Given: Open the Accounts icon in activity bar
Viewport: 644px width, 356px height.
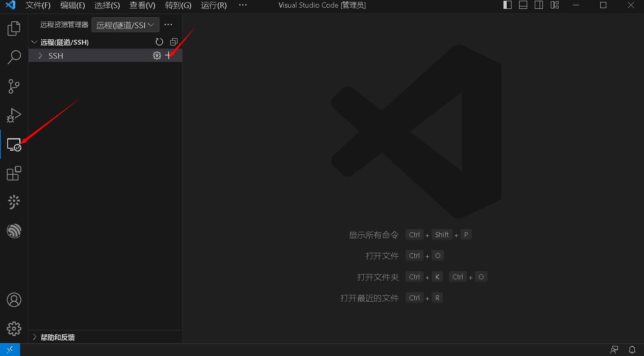Looking at the screenshot, I should (14, 300).
